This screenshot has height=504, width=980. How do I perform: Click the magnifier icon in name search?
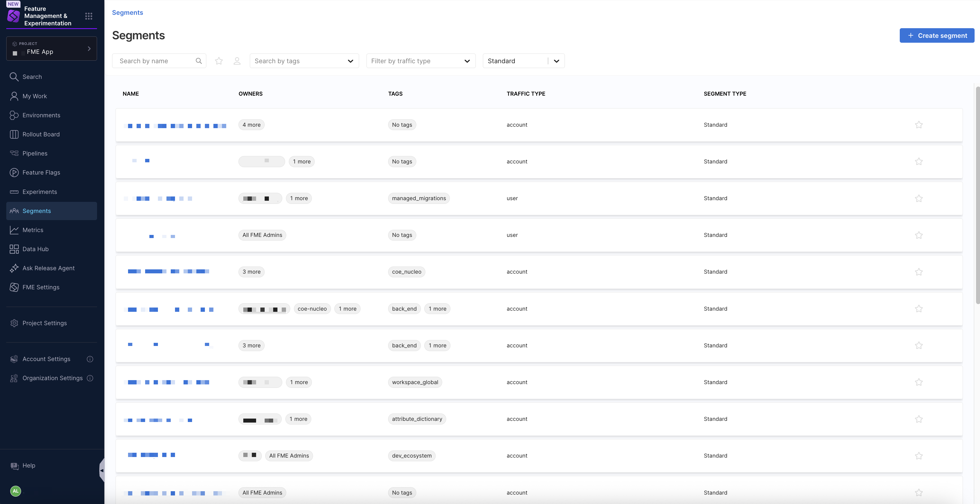pyautogui.click(x=199, y=61)
